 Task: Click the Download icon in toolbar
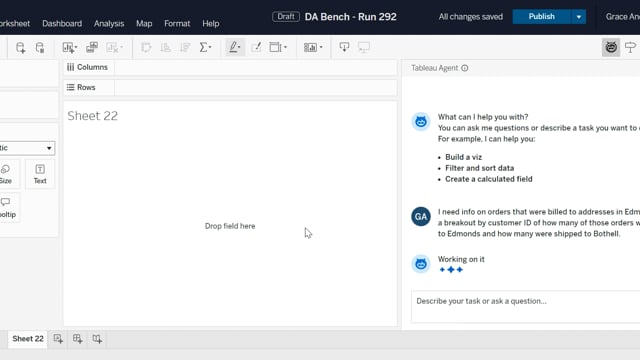tap(344, 47)
